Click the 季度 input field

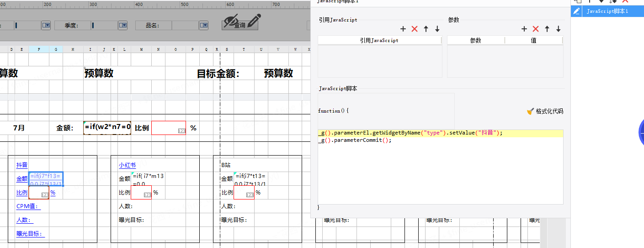[x=105, y=26]
